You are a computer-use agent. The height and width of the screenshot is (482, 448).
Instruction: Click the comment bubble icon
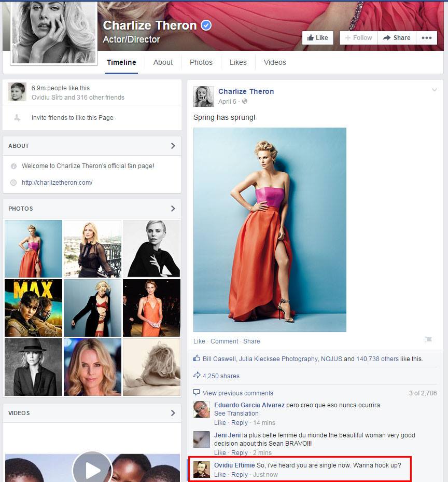coord(197,393)
